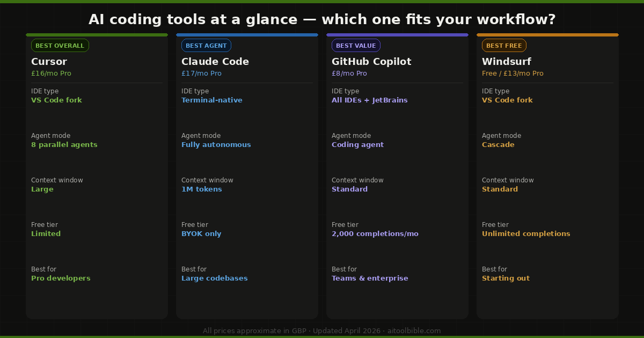Click Coding agent value
Screen dimensions: 644x338
pos(358,145)
